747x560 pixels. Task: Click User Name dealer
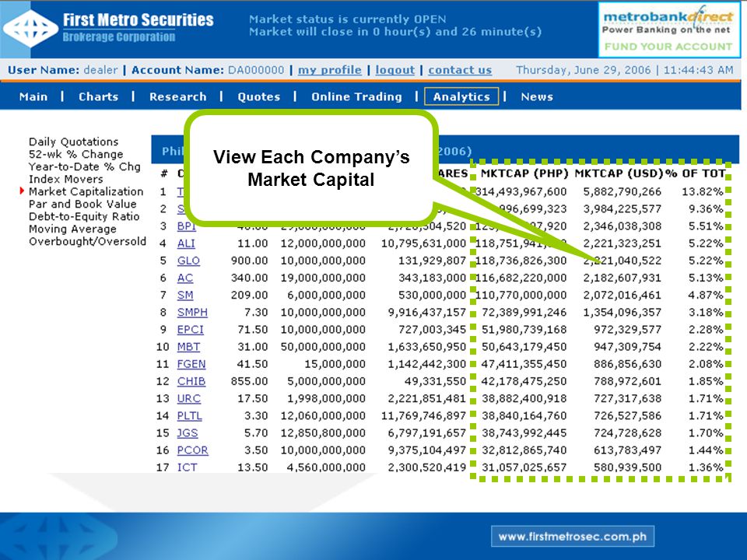[62, 70]
